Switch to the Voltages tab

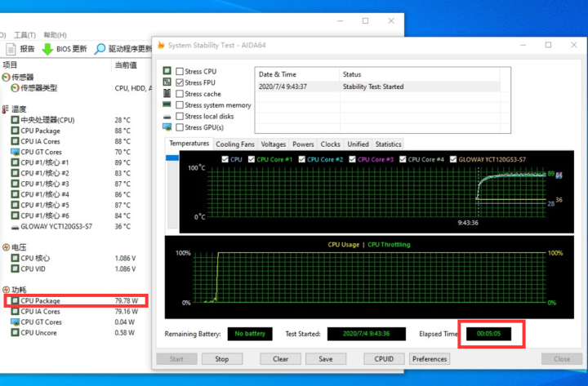click(274, 144)
